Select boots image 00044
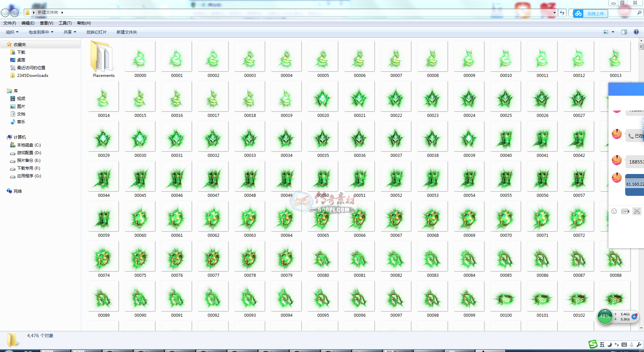644x352 pixels. (x=104, y=179)
